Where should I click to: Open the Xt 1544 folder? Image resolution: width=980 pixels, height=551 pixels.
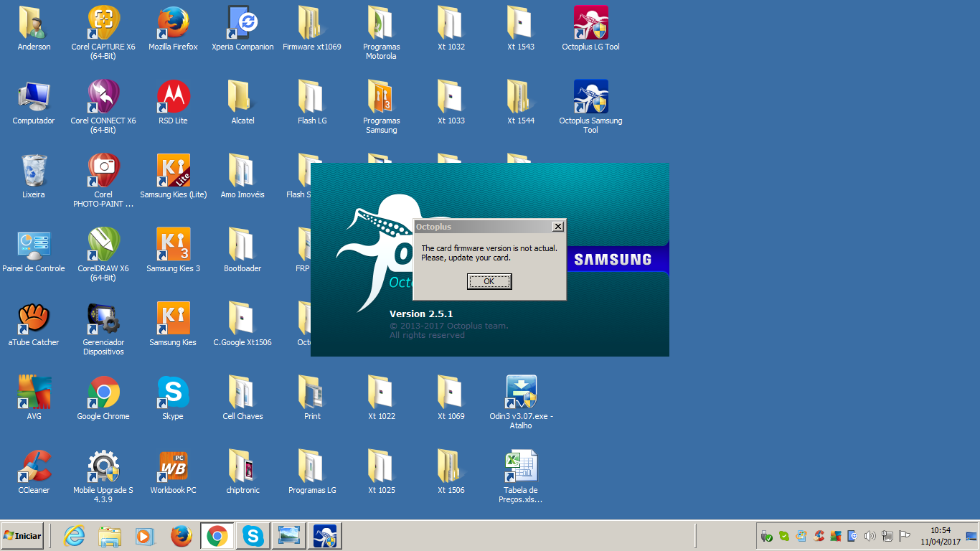(x=521, y=103)
